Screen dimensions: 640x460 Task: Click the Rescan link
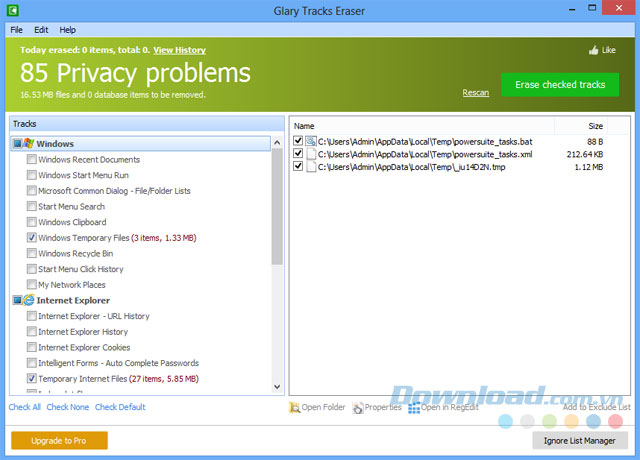coord(476,93)
